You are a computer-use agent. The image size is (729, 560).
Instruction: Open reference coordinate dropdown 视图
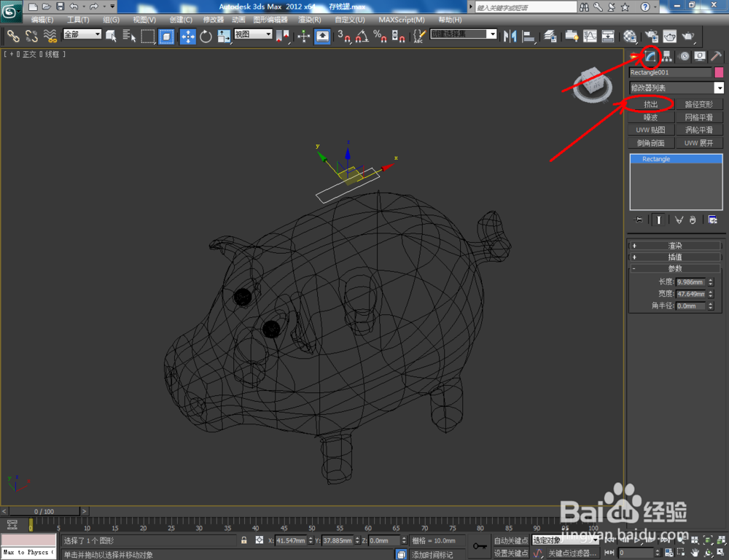(253, 34)
